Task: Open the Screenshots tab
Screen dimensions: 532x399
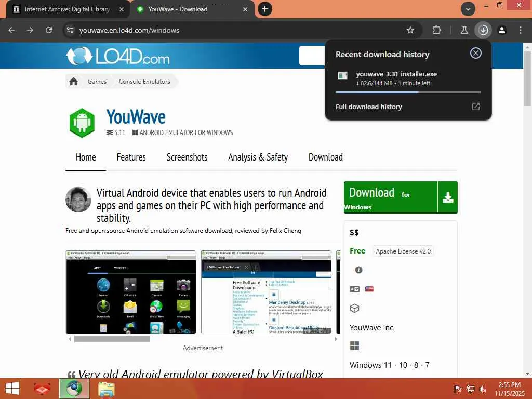Action: 187,157
